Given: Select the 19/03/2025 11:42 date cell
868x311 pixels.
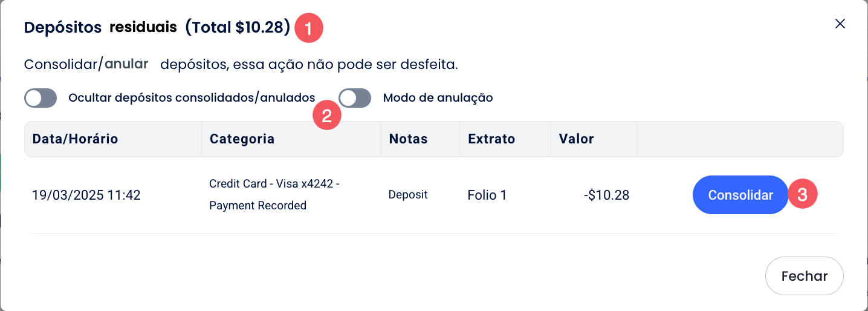Looking at the screenshot, I should coord(86,195).
